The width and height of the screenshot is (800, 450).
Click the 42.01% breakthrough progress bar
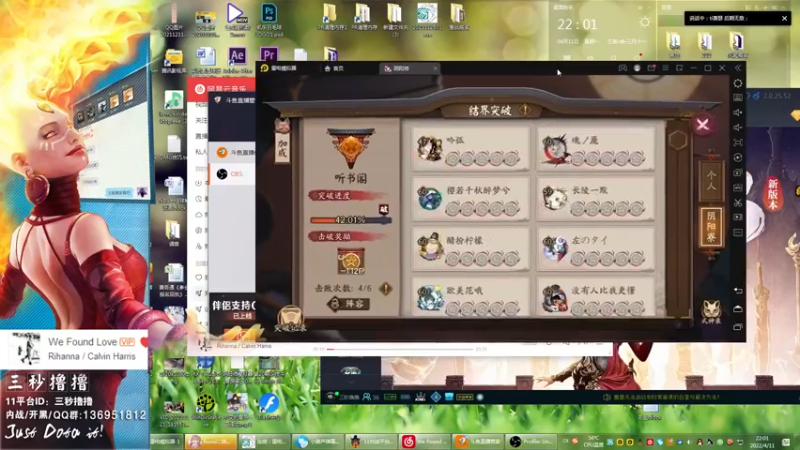coord(350,220)
